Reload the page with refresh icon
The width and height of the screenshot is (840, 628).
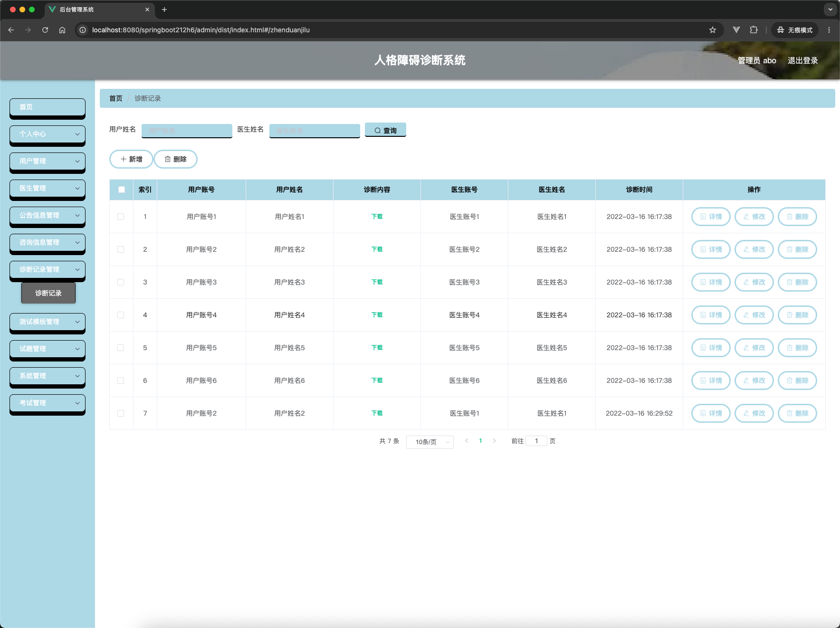coord(45,30)
